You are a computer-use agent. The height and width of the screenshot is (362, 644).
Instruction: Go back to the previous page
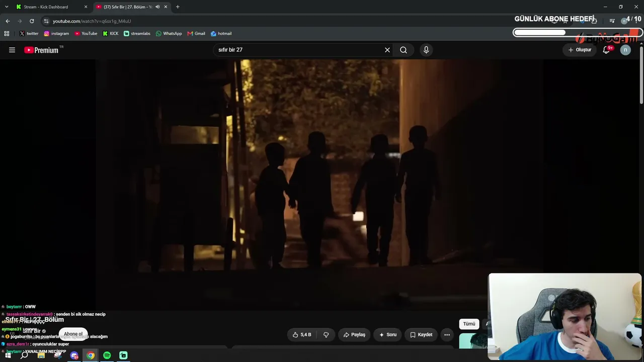pos(8,21)
